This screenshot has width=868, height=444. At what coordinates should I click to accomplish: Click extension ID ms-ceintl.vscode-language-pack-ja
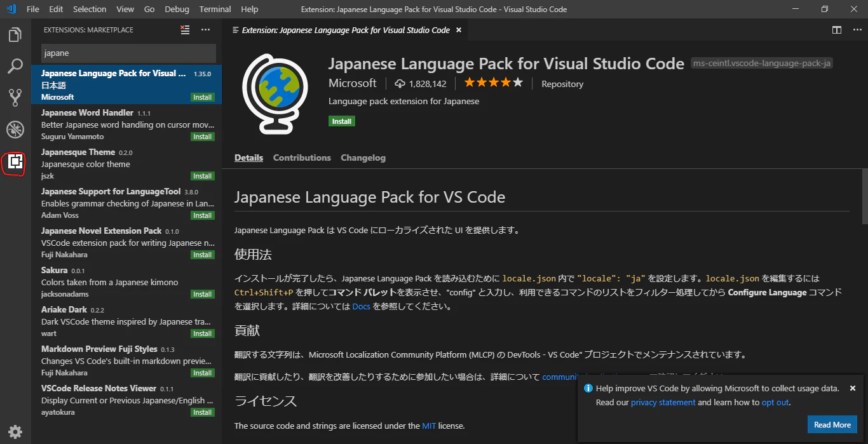[x=762, y=63]
